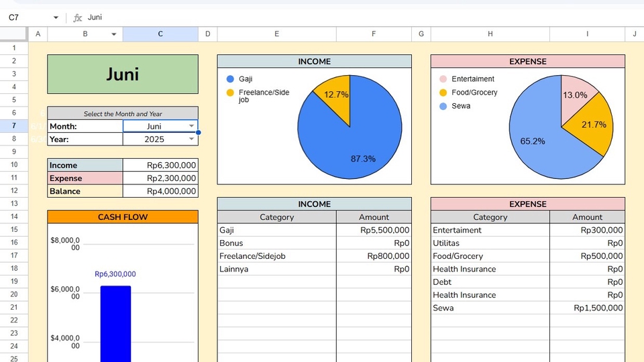This screenshot has width=644, height=362.
Task: Select column H header
Action: pos(490,34)
